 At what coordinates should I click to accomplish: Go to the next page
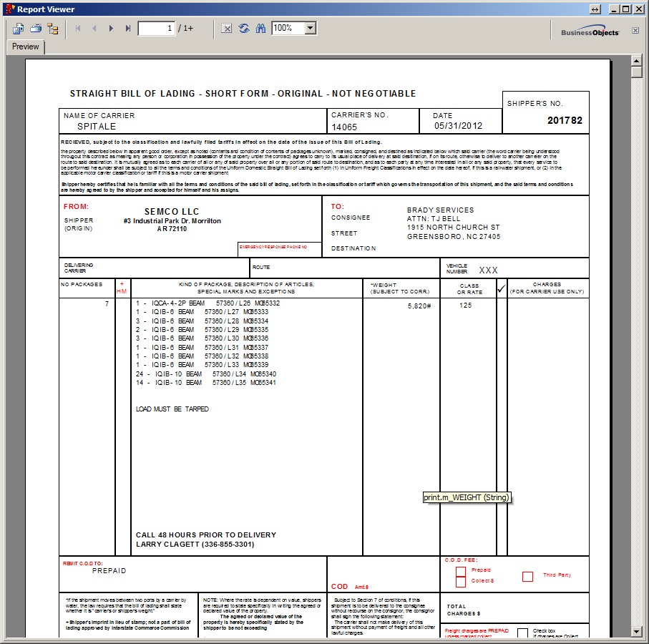pos(111,29)
